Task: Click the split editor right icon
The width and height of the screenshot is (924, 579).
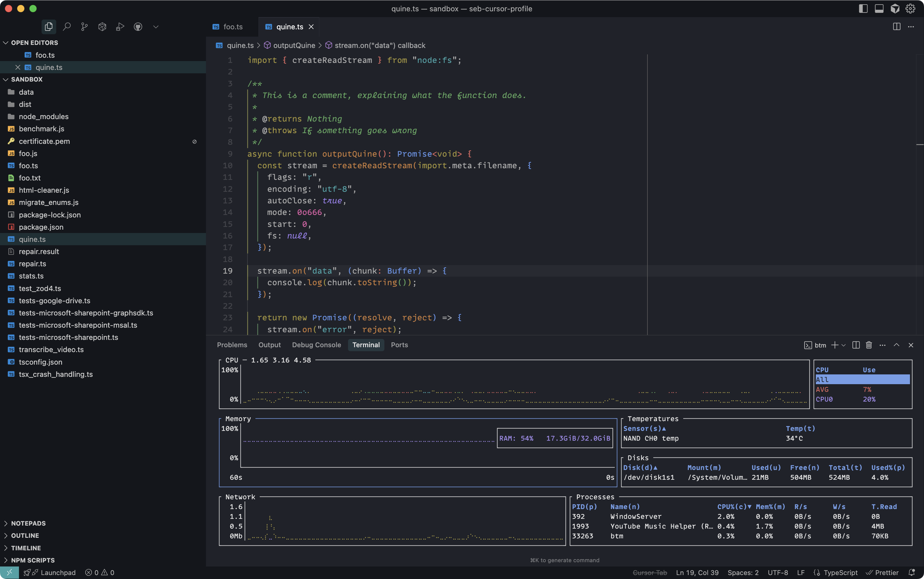Action: 897,27
